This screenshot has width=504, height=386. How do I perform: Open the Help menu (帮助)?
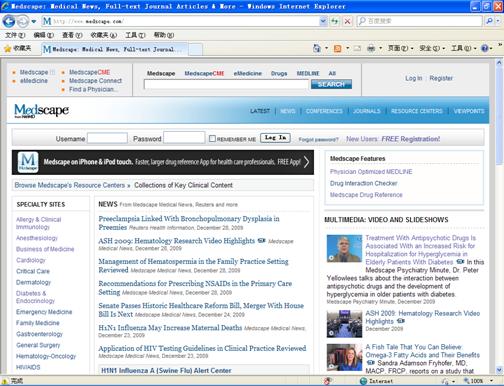pos(164,35)
